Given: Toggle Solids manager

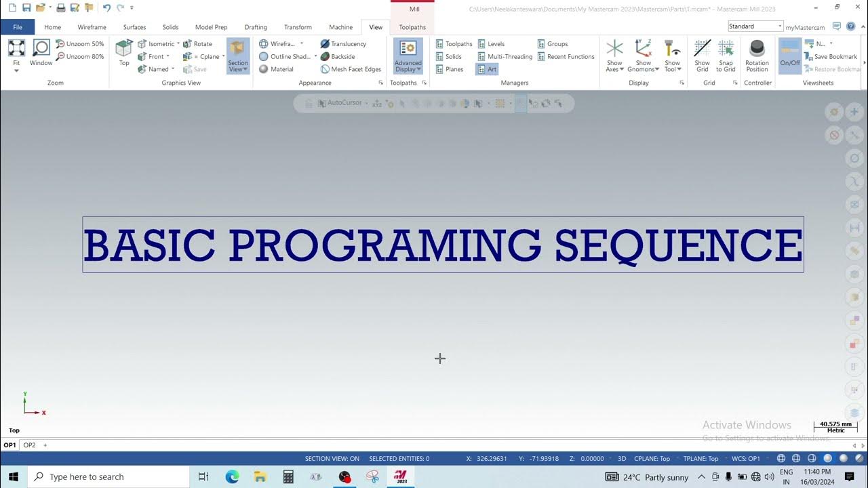Looking at the screenshot, I should (448, 56).
